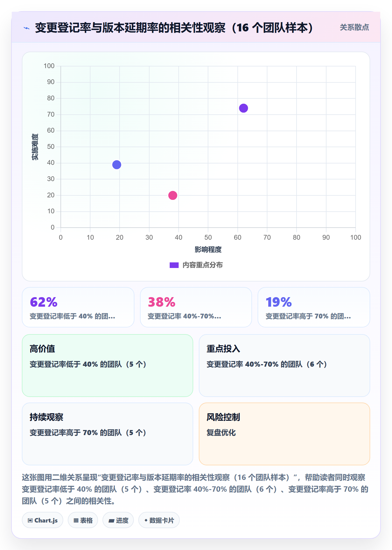Open the 38% stat card
The width and height of the screenshot is (392, 550).
coord(196,307)
